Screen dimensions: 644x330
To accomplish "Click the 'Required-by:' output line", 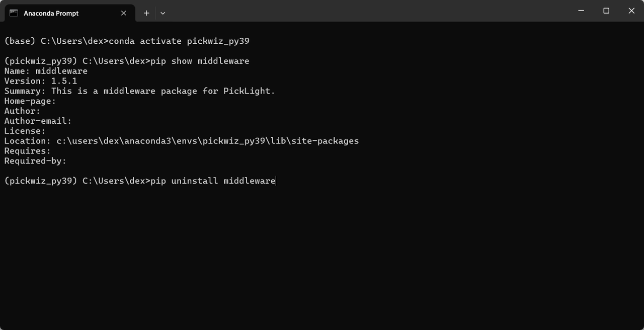I will click(35, 161).
